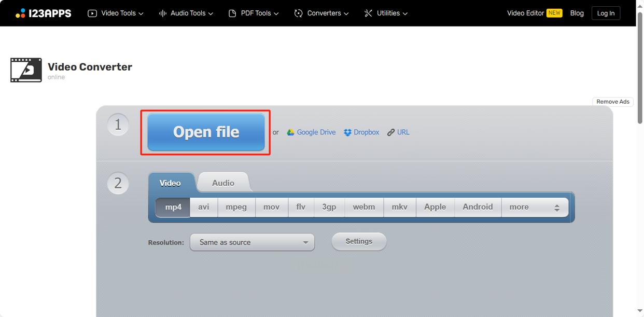This screenshot has width=644, height=317.
Task: Click the big Open file button
Action: 206,132
